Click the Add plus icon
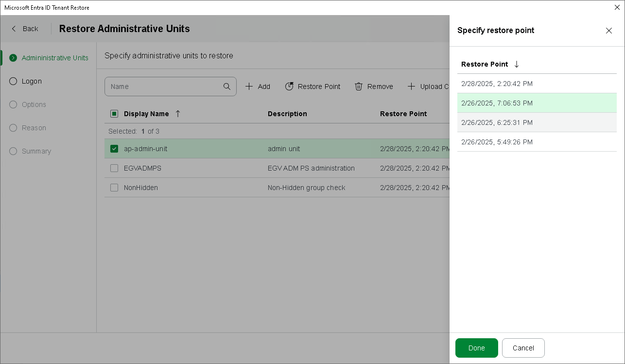This screenshot has width=625, height=364. click(x=249, y=87)
